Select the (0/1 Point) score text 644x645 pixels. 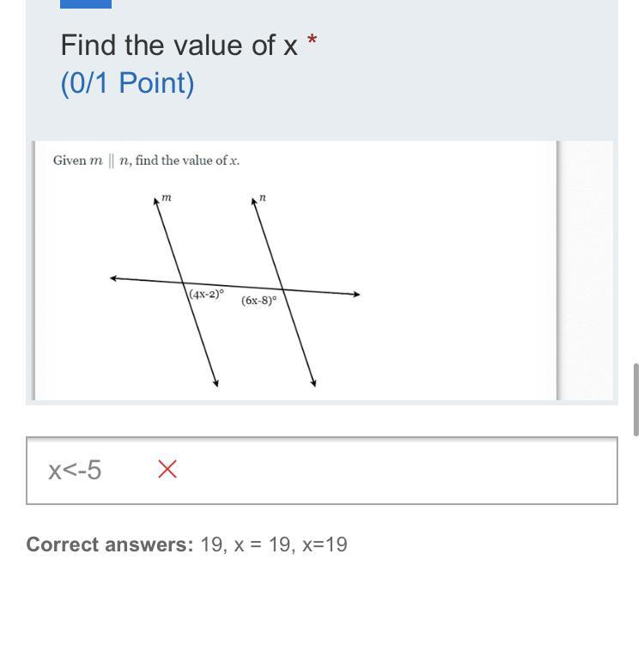[x=127, y=83]
